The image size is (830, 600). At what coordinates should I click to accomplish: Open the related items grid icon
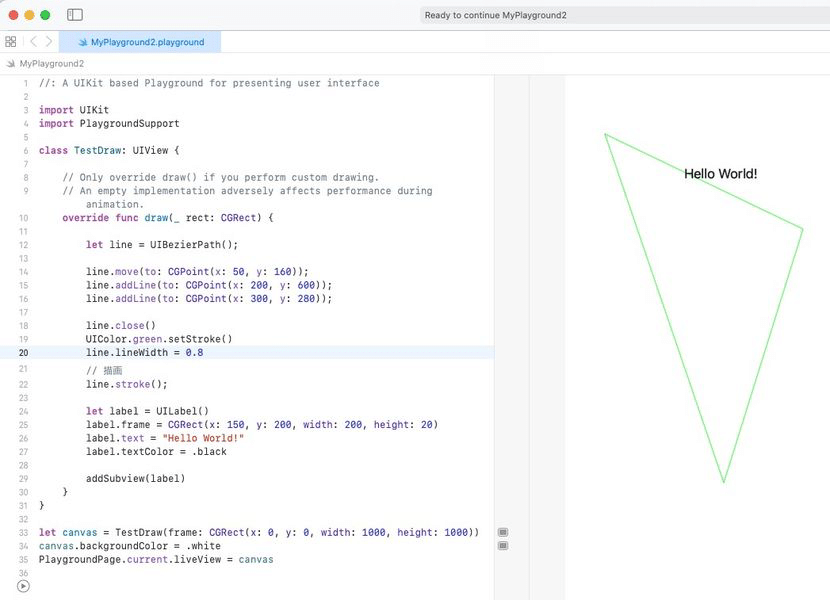coord(11,41)
